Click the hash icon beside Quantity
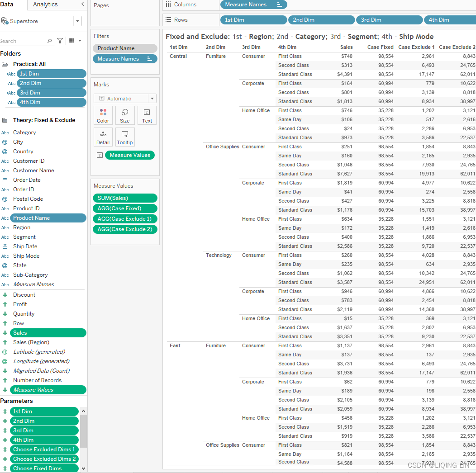 tap(5, 314)
